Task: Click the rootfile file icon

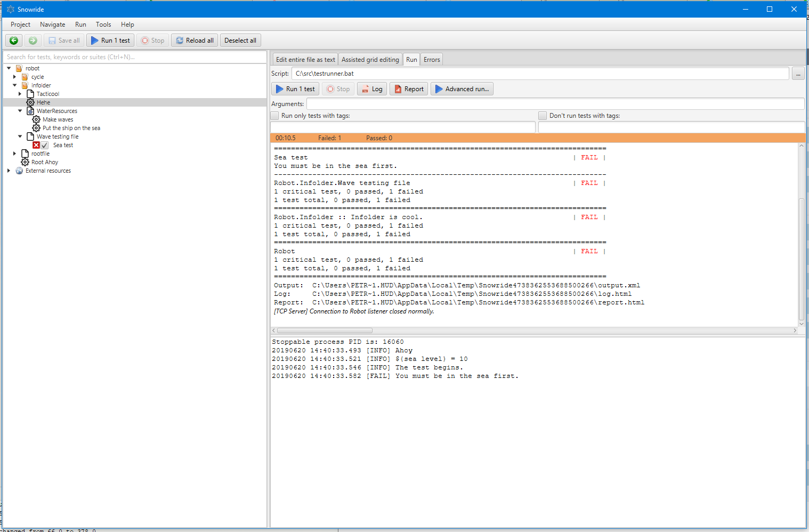Action: 25,154
